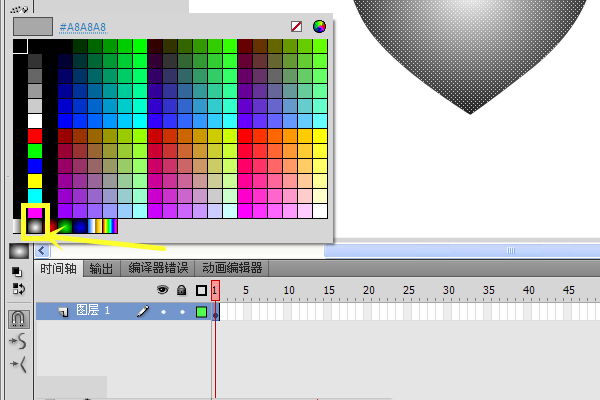Pick the red radial gradient swatch
The image size is (600, 400).
(53, 226)
